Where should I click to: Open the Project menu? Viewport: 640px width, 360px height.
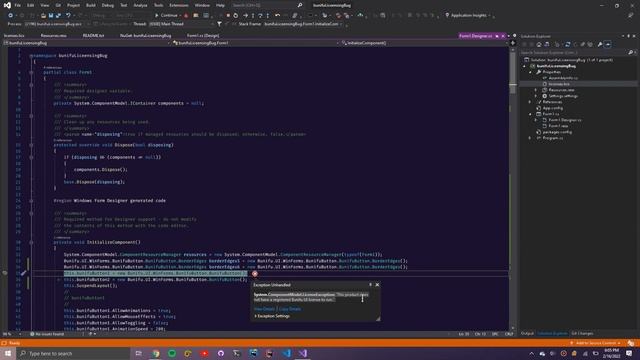[x=73, y=5]
